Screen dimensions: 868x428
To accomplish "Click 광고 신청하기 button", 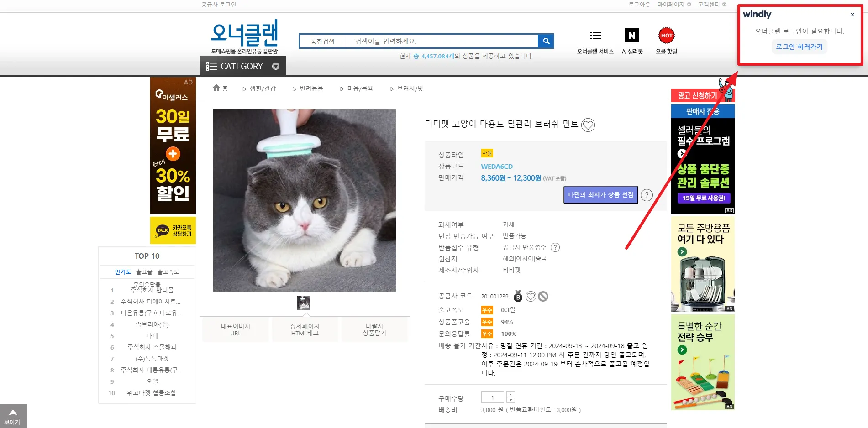I will click(697, 95).
